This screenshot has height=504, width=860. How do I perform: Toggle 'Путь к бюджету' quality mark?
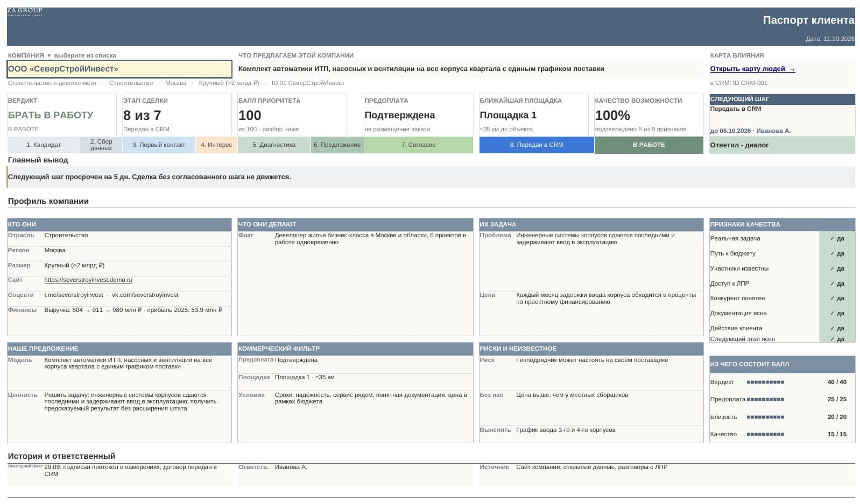pyautogui.click(x=837, y=253)
